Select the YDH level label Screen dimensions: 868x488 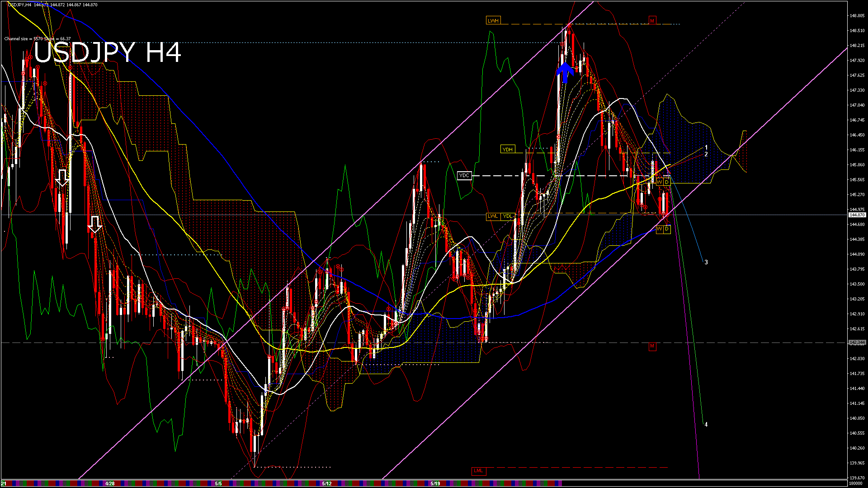tap(508, 150)
